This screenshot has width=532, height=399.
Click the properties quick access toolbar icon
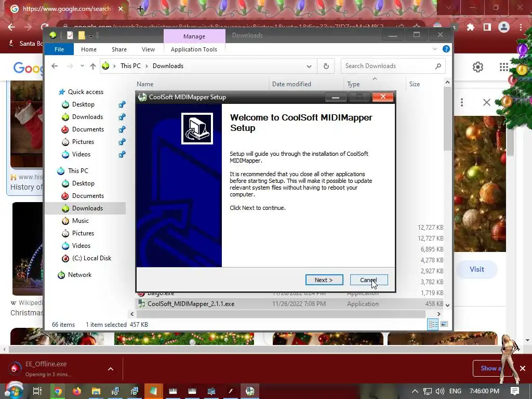point(70,35)
